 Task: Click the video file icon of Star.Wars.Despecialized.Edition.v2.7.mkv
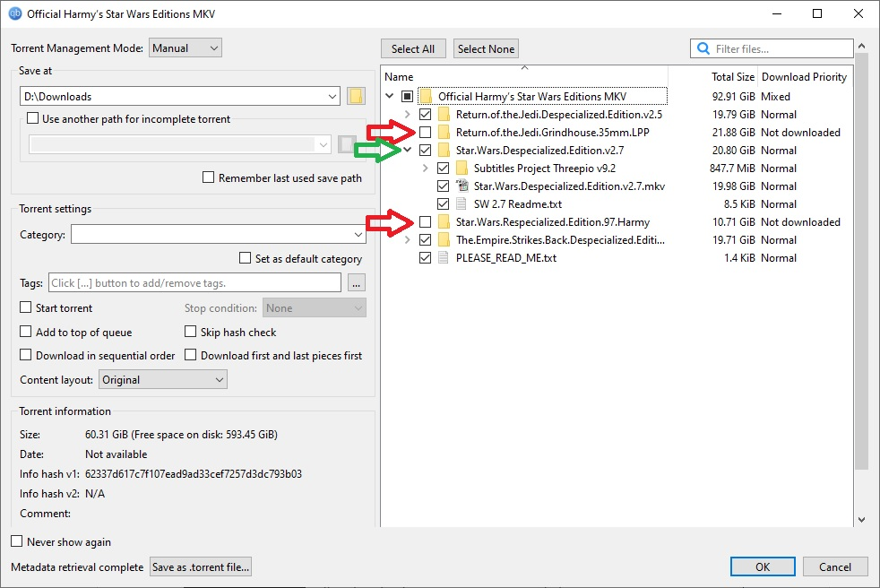tap(462, 186)
